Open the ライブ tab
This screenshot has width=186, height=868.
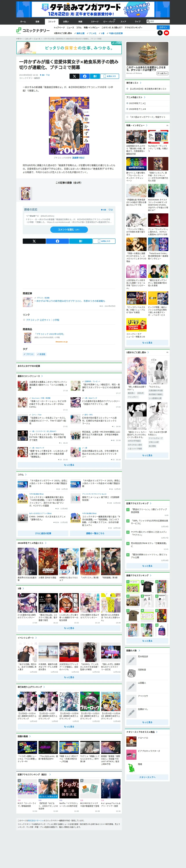(x=138, y=22)
